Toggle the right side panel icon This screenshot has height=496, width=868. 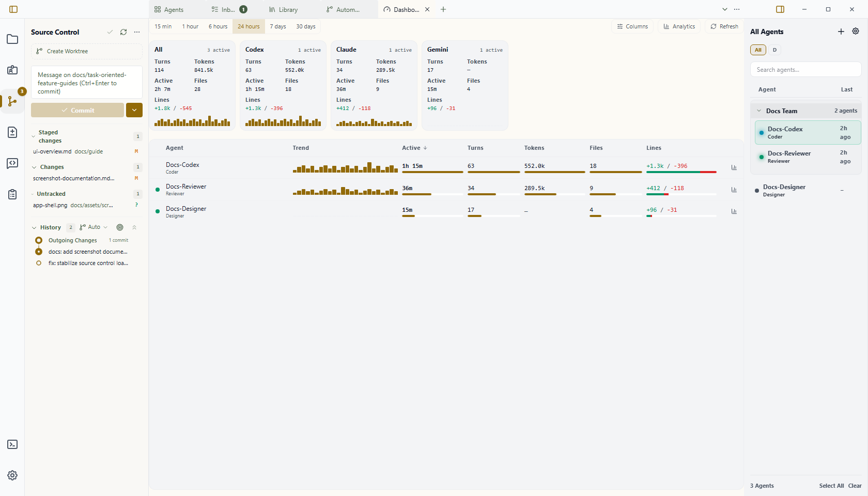[x=780, y=9]
